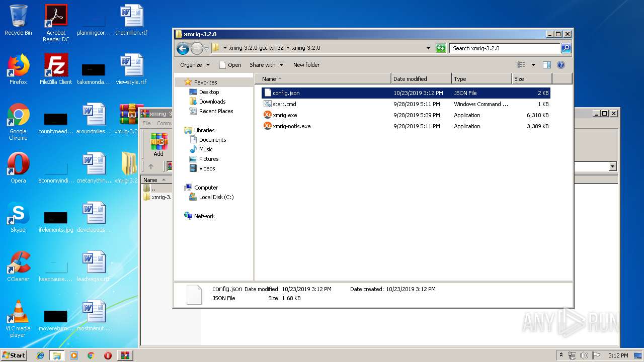This screenshot has height=362, width=644.
Task: Select the xmrig-notls.exe file
Action: coord(406,126)
